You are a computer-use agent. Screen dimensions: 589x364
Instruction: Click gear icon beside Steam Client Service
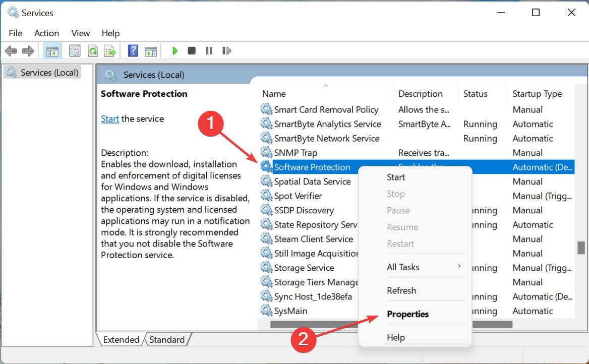click(x=266, y=238)
